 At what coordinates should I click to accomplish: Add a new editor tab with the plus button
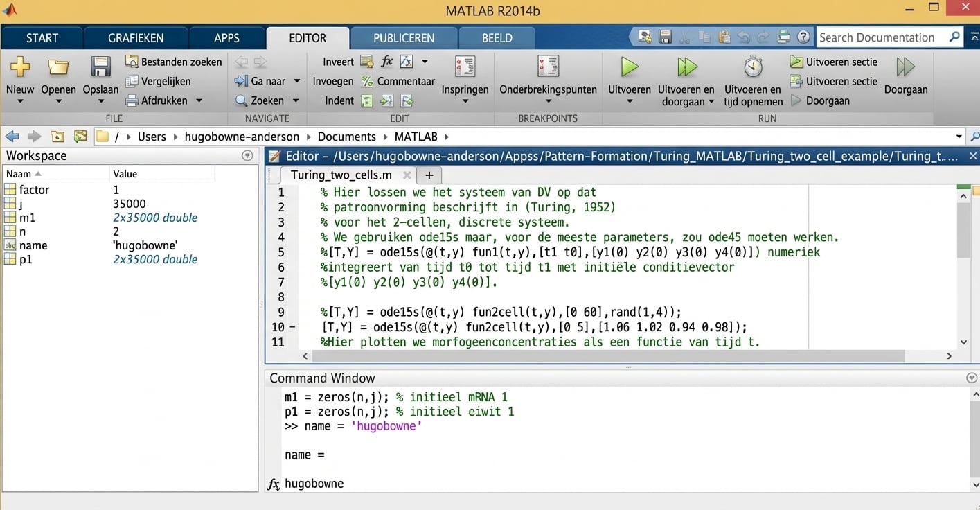(x=429, y=175)
